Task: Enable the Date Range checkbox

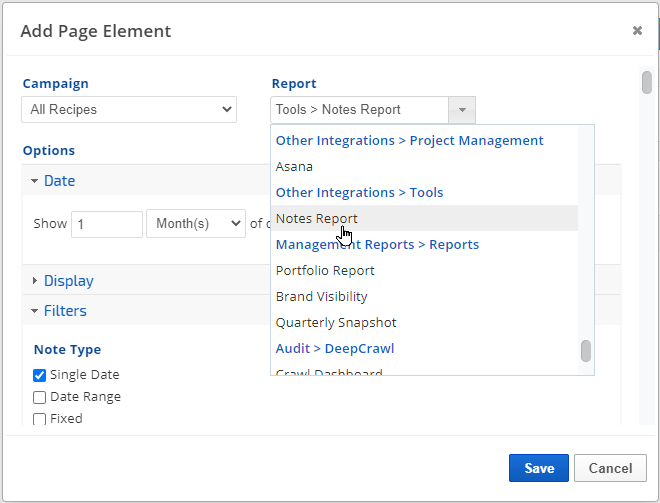Action: (x=40, y=397)
